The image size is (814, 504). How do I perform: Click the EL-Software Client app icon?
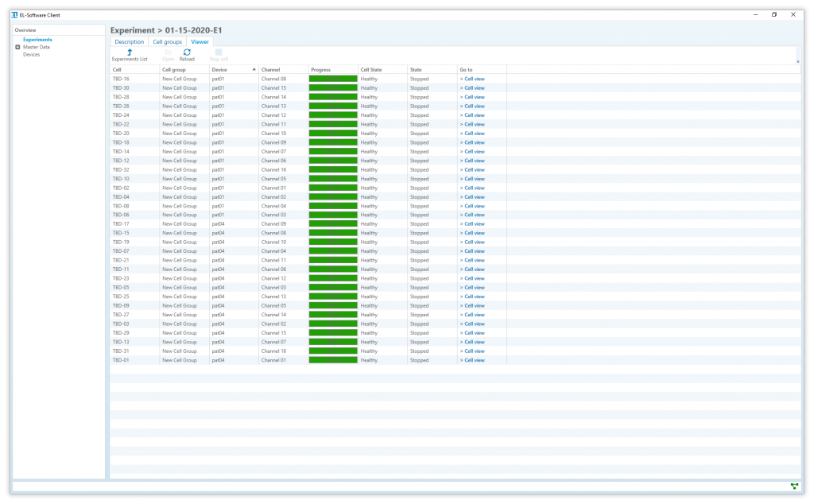click(x=15, y=14)
